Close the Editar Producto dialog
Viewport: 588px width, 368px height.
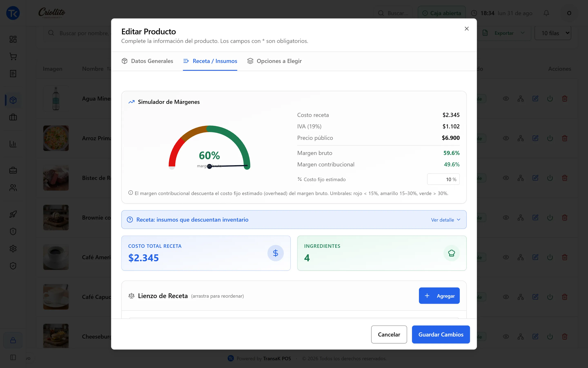[467, 29]
